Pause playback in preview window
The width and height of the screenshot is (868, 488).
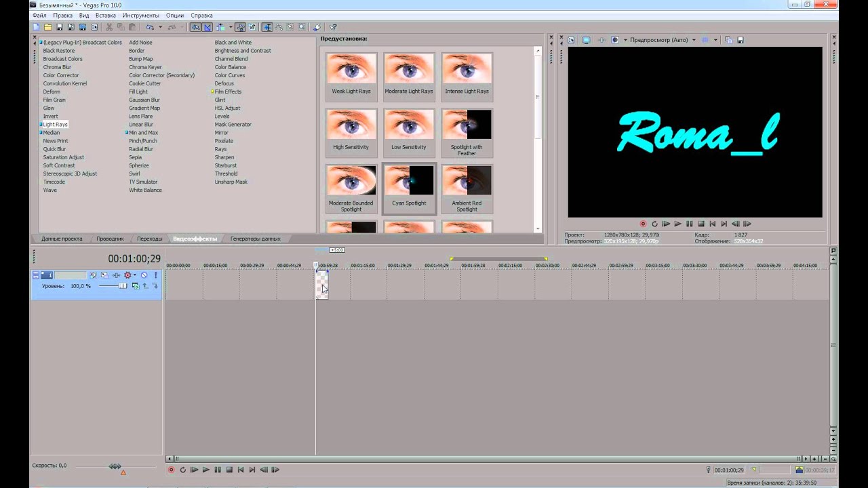click(690, 224)
